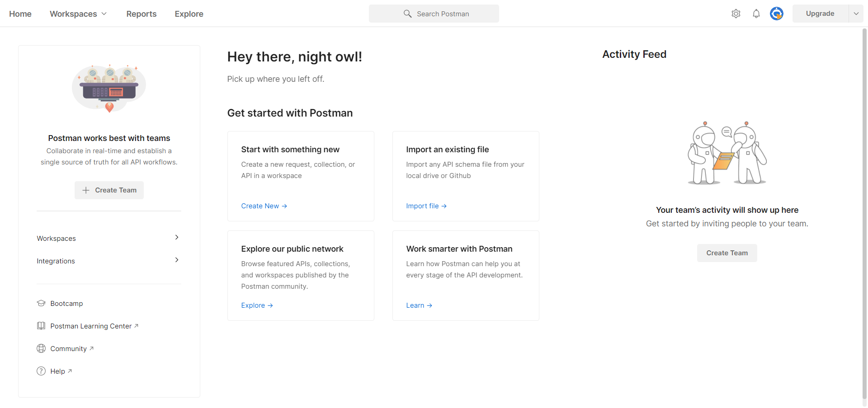Expand the Workspaces sidebar chevron
868x408 pixels.
[177, 237]
